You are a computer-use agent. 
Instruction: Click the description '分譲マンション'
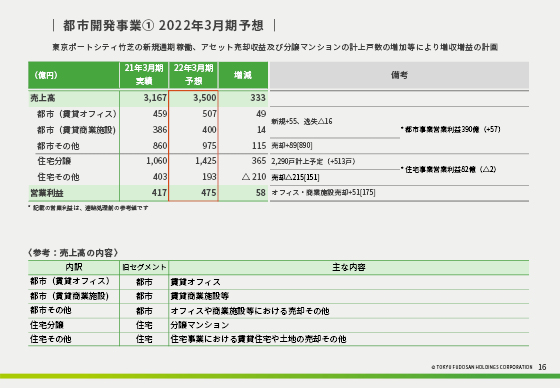[x=200, y=325]
